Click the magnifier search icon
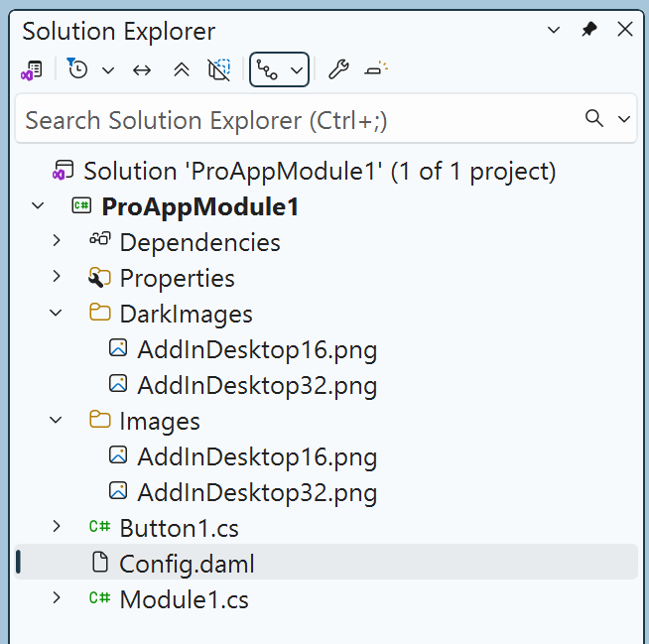 click(594, 118)
